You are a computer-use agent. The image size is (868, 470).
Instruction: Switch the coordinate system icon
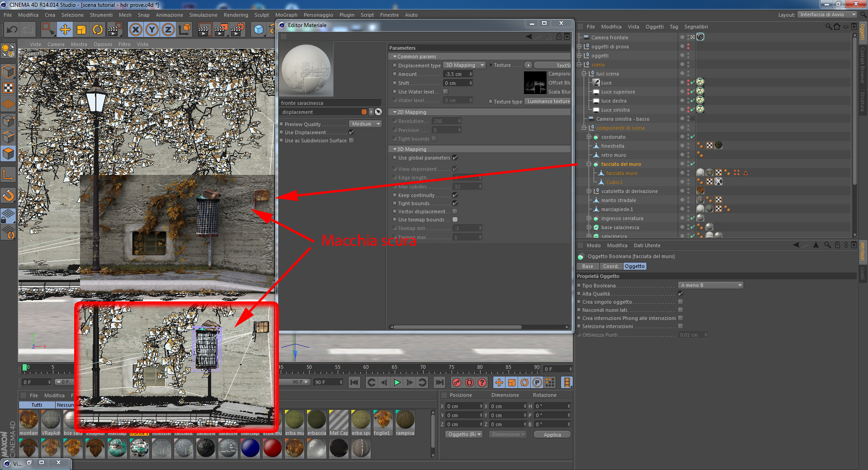click(x=184, y=30)
